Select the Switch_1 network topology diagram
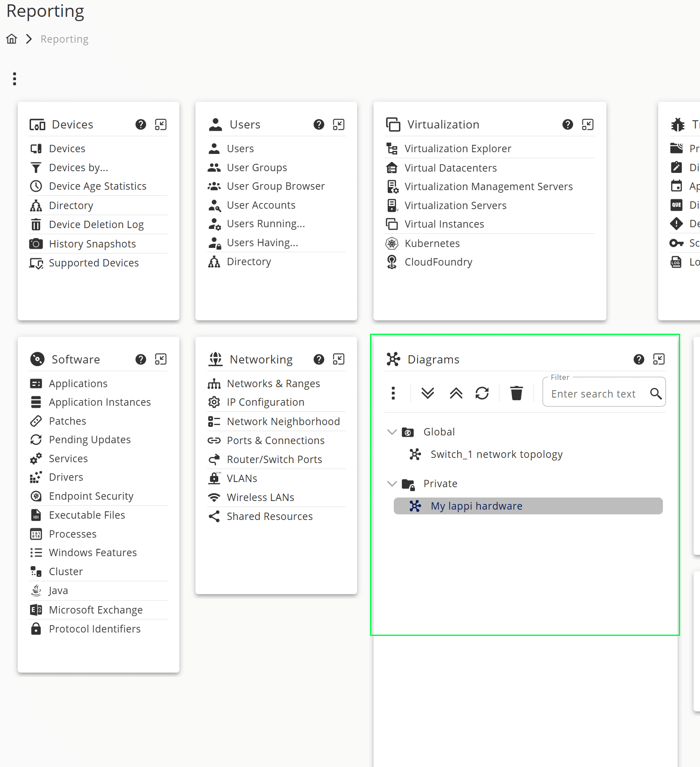The width and height of the screenshot is (700, 767). (496, 454)
